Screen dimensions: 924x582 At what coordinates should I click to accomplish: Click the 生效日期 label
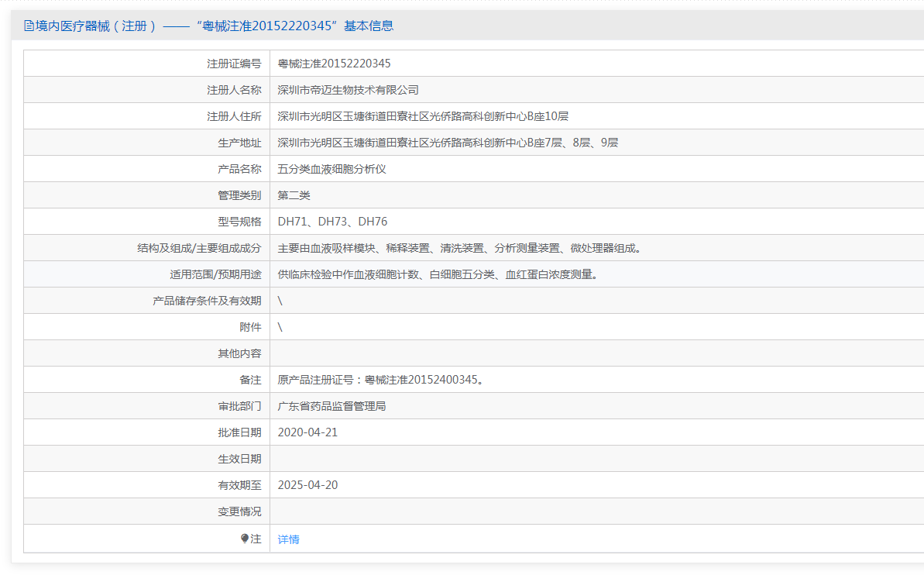point(239,459)
